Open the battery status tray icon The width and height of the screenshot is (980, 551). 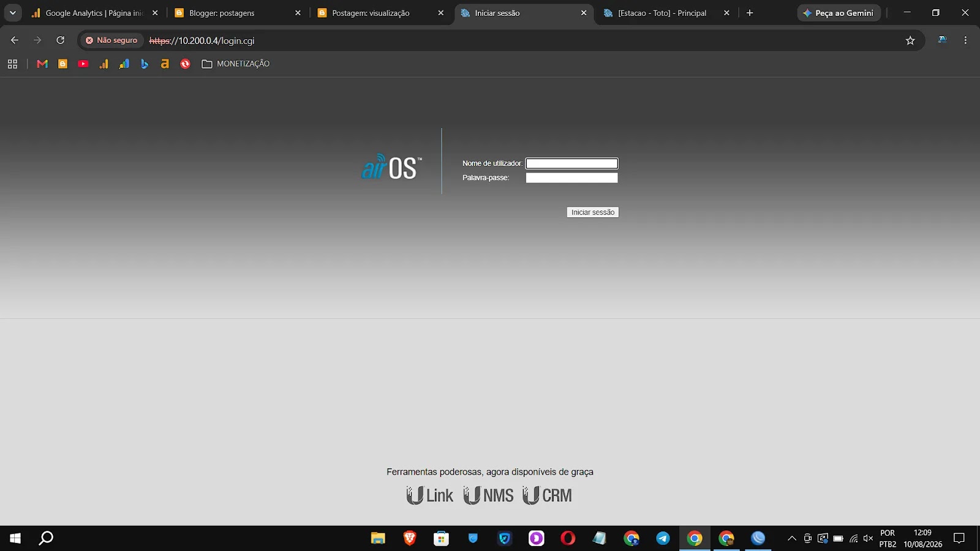tap(838, 539)
